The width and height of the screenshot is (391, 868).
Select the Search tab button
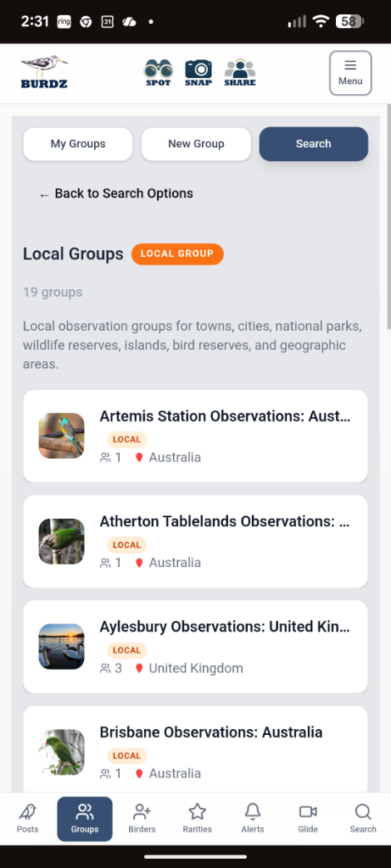pos(314,144)
